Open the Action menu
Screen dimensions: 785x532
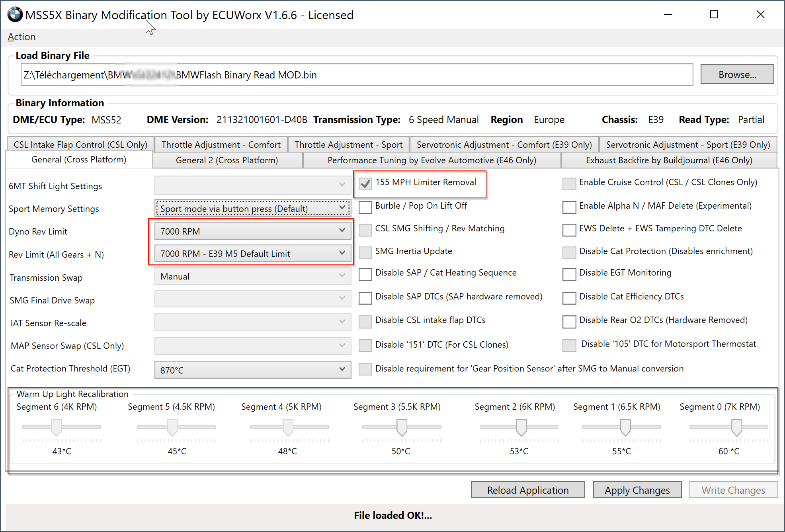click(x=21, y=37)
